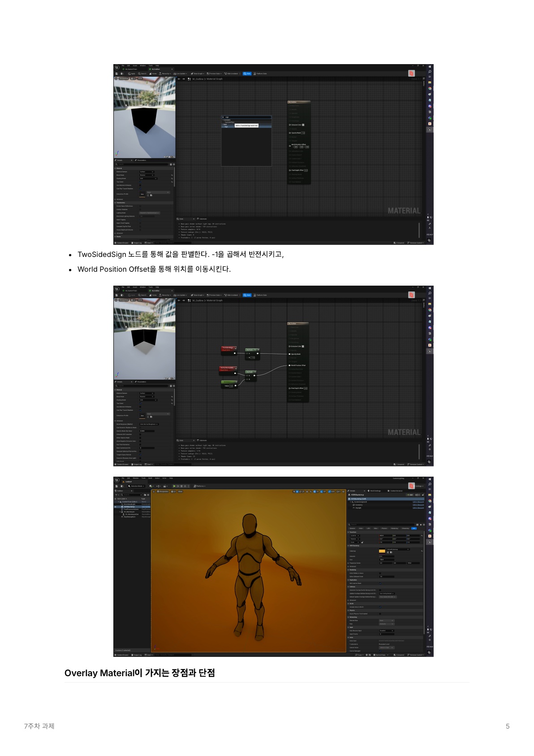Click Platform Stats in search-popup material editor
The image size is (534, 756).
(260, 74)
